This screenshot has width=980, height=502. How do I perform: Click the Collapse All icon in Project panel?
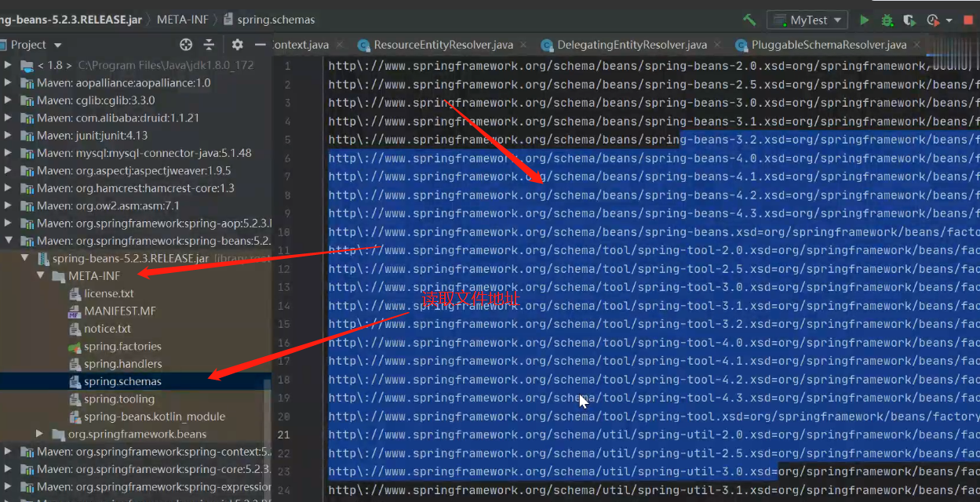click(209, 45)
